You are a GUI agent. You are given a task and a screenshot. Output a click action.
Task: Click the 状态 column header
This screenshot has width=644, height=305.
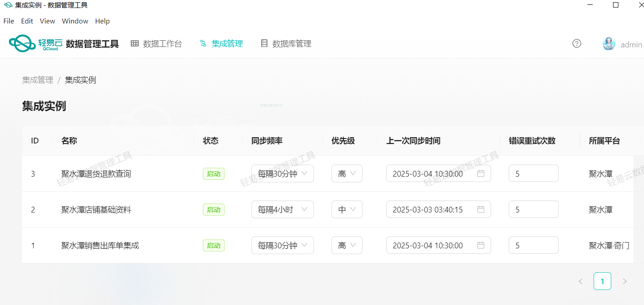pyautogui.click(x=210, y=141)
